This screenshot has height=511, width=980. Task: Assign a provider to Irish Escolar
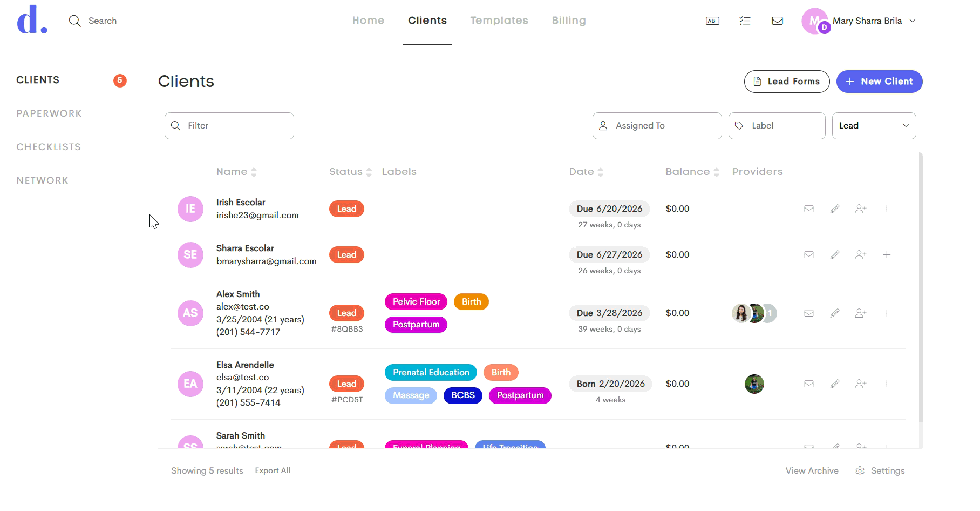(x=861, y=209)
